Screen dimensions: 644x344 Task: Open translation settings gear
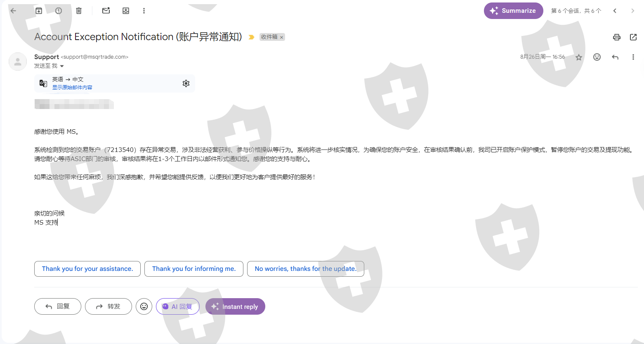tap(186, 83)
